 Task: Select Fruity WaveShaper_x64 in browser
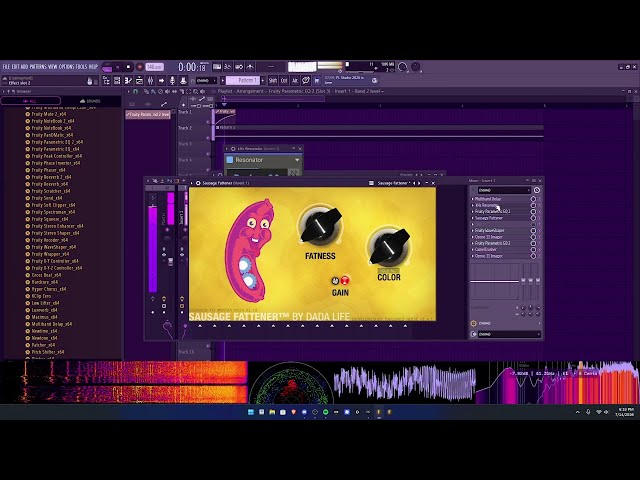[x=53, y=247]
